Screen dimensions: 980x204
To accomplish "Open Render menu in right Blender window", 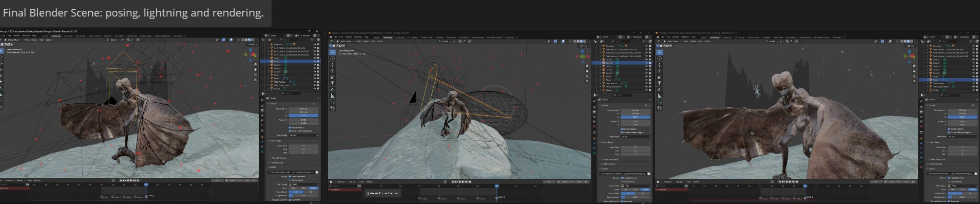I will [x=676, y=37].
